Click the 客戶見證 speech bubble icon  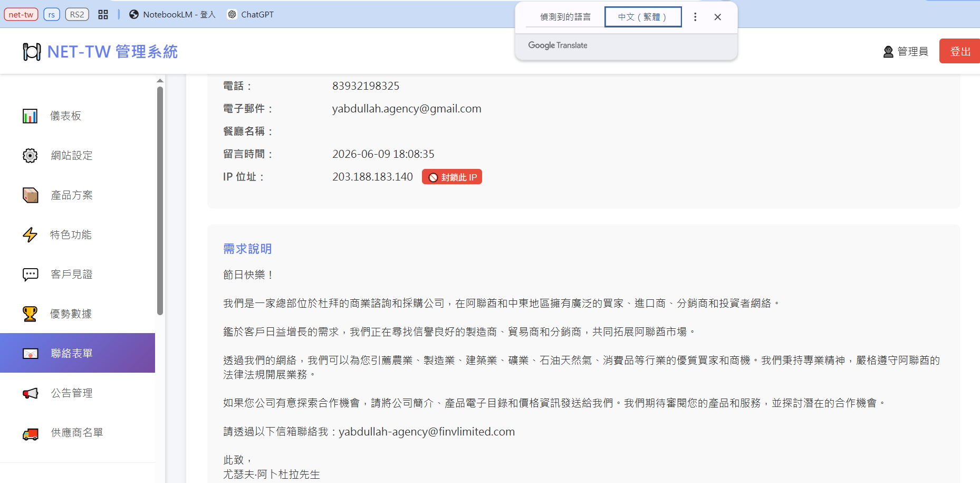click(x=30, y=274)
